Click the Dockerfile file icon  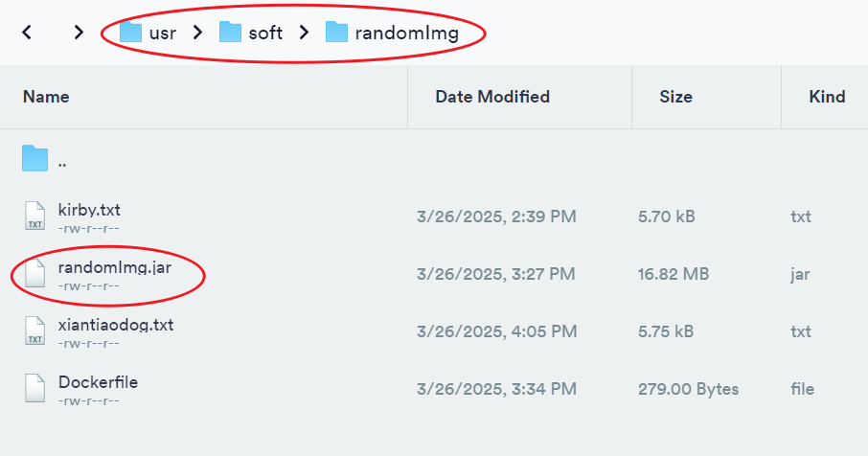point(34,389)
